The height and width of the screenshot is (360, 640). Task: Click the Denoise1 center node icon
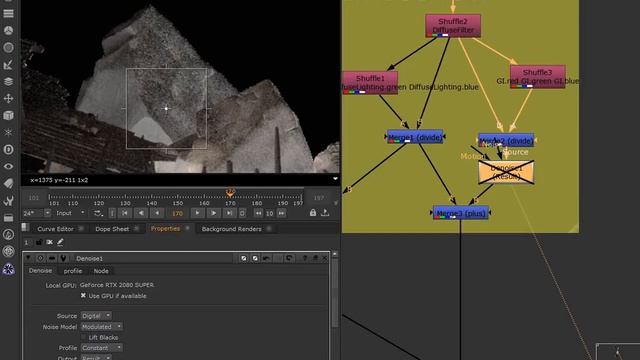(40, 258)
